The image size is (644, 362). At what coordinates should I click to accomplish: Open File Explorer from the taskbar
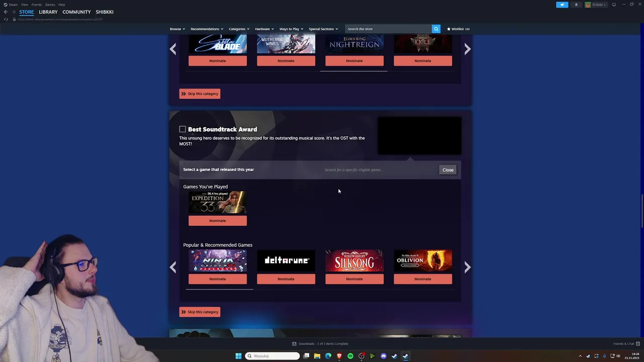pos(317,356)
